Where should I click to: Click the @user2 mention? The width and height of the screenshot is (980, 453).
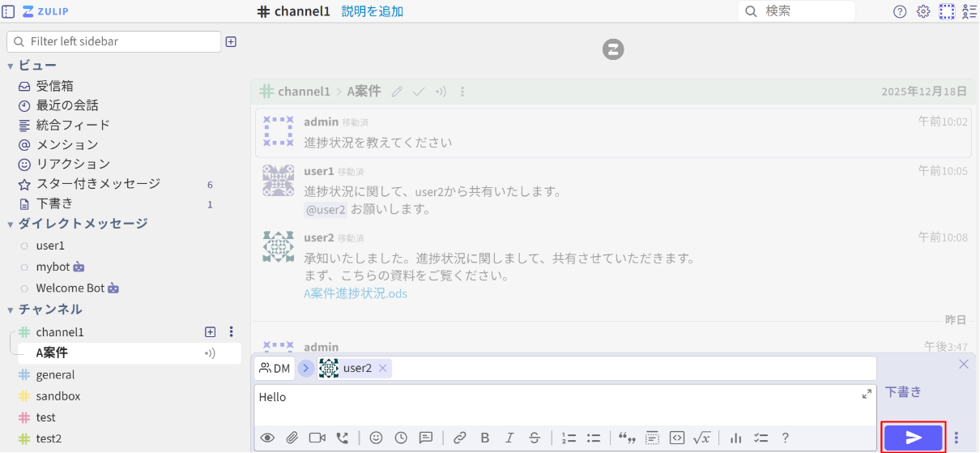click(326, 209)
